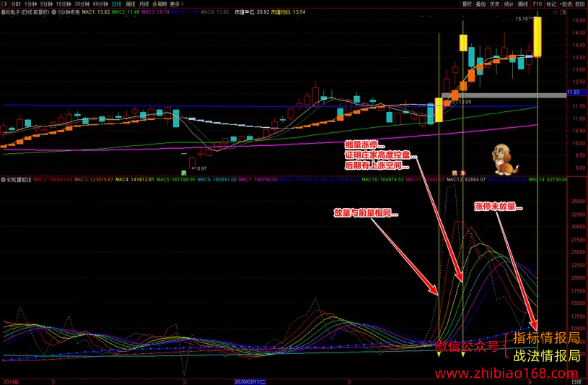Click the panel layout icon beside diamond
588x385 pixels.
tap(563, 12)
